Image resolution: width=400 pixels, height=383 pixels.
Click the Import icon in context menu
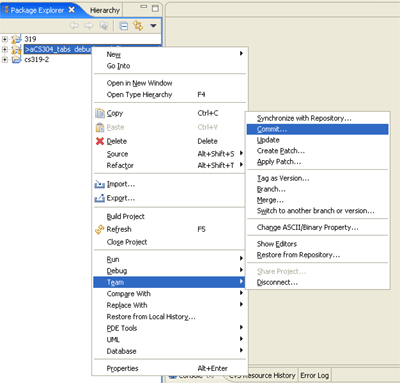[100, 184]
